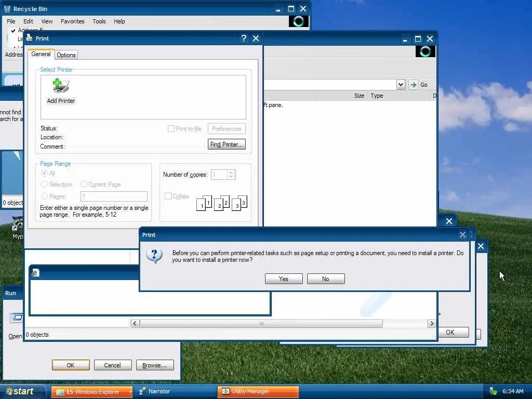Click Yes to install a printer
The width and height of the screenshot is (532, 399).
pyautogui.click(x=284, y=279)
